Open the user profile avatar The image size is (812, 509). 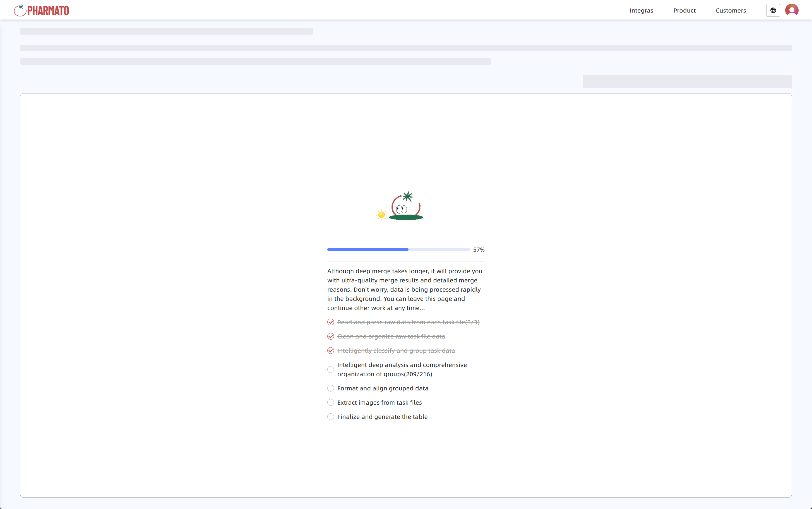(791, 10)
